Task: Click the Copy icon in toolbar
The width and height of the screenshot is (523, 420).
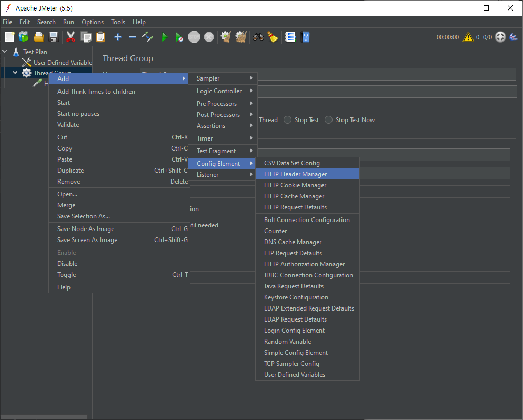Action: 85,37
